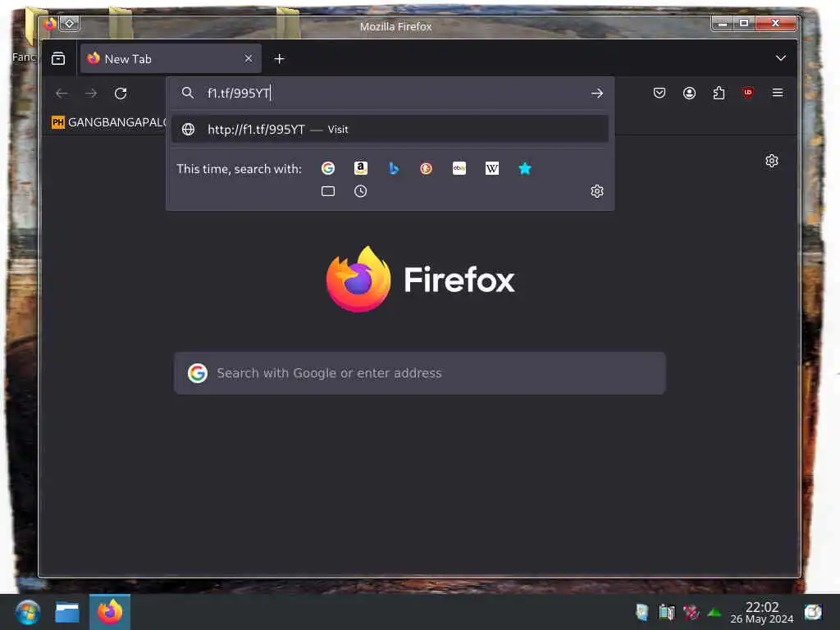The width and height of the screenshot is (840, 630).
Task: Search this time with Bing
Action: (x=393, y=168)
